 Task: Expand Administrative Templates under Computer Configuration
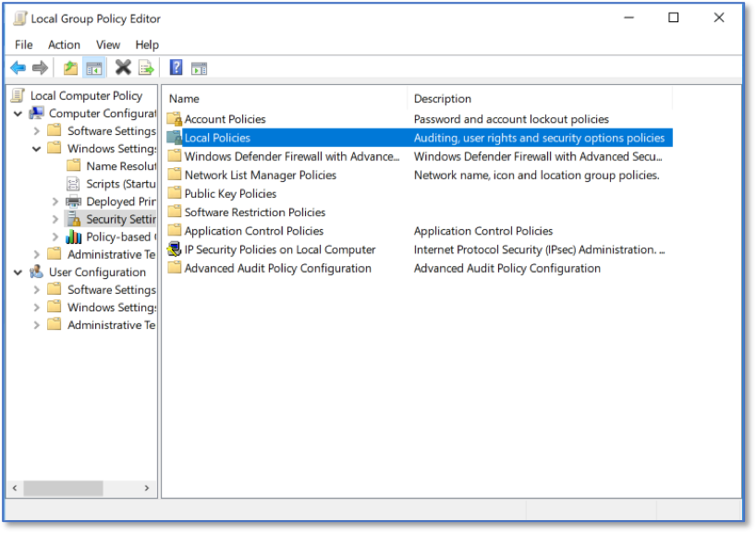tap(37, 254)
